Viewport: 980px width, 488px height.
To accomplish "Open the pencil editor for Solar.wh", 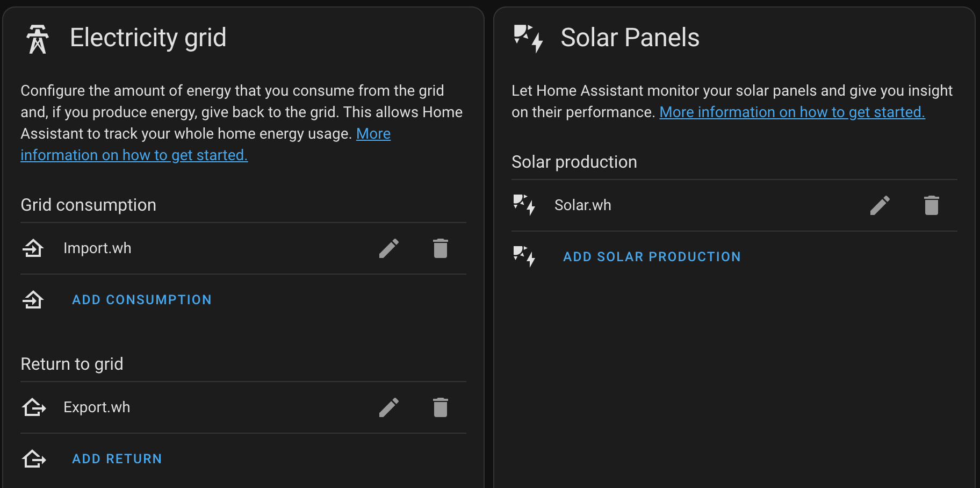I will (880, 205).
